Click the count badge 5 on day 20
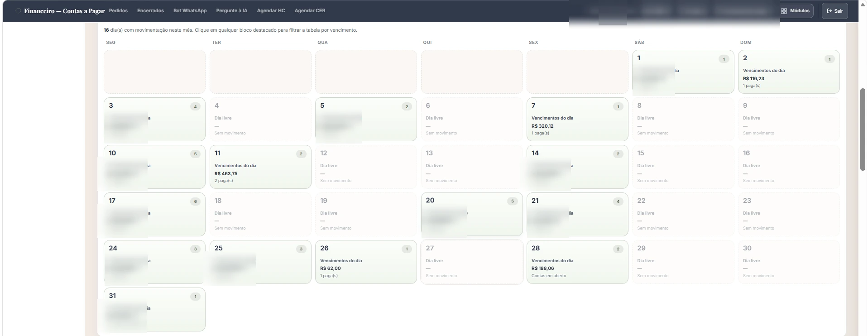The width and height of the screenshot is (868, 336). [x=512, y=201]
